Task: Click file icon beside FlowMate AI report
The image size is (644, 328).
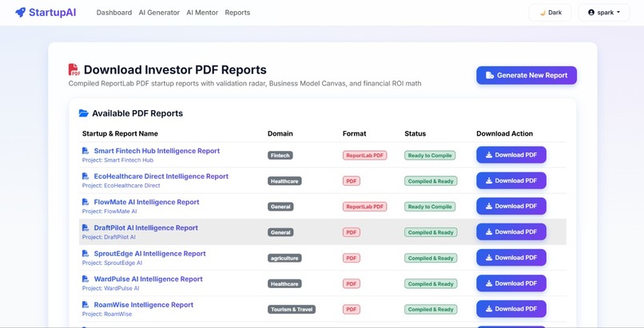Action: point(85,202)
